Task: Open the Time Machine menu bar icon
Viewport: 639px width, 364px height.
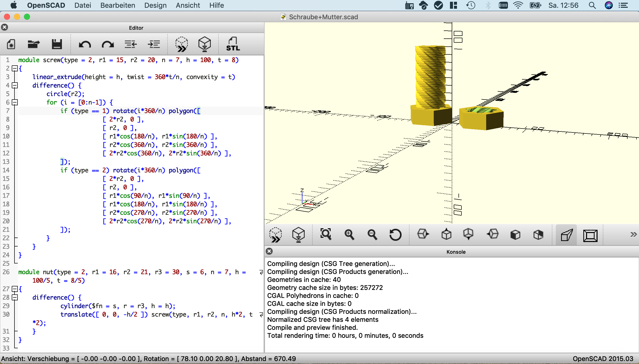Action: [x=471, y=5]
